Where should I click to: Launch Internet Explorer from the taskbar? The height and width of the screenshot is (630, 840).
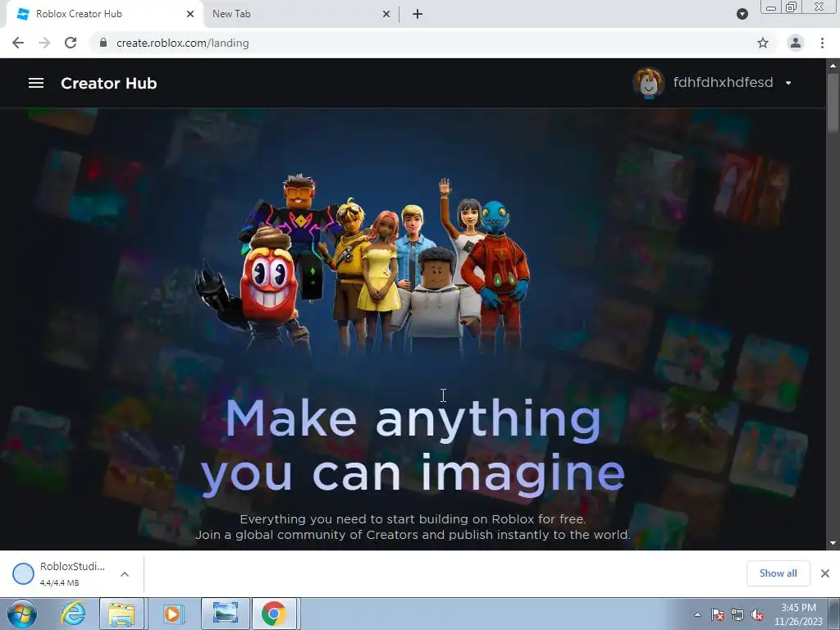(73, 614)
